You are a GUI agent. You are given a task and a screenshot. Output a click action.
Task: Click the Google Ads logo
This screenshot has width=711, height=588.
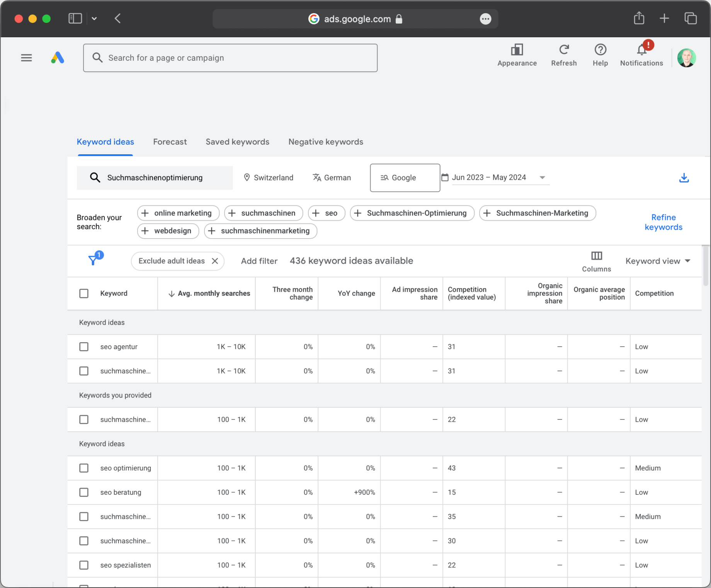pos(57,58)
